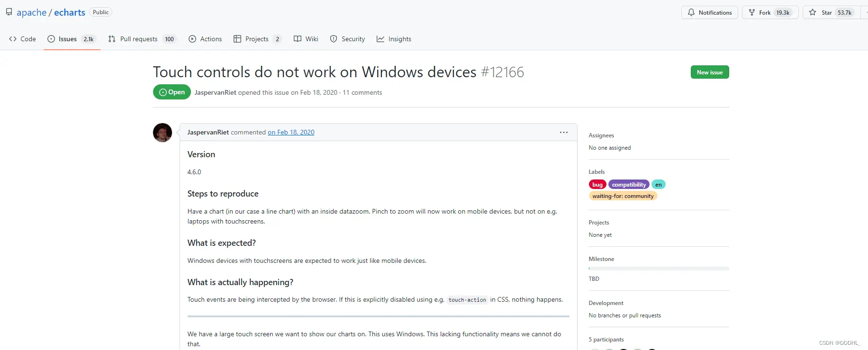
Task: Click the Notifications bell button
Action: click(x=709, y=13)
